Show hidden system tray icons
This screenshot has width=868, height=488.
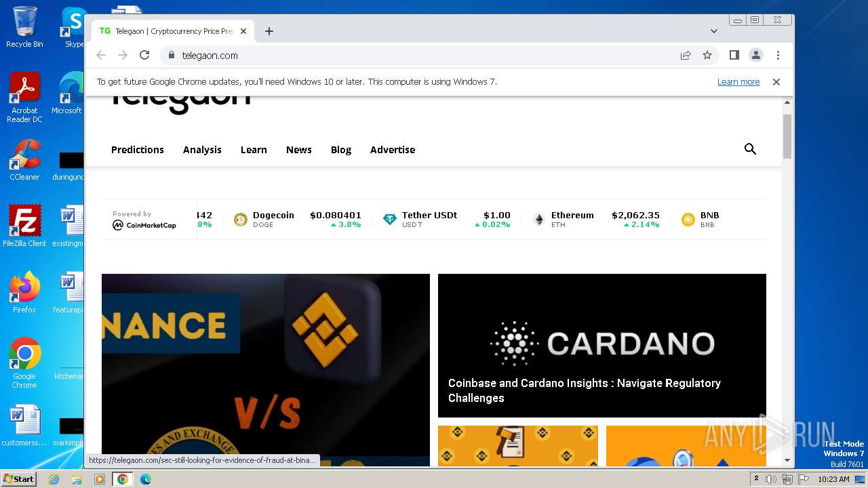756,479
